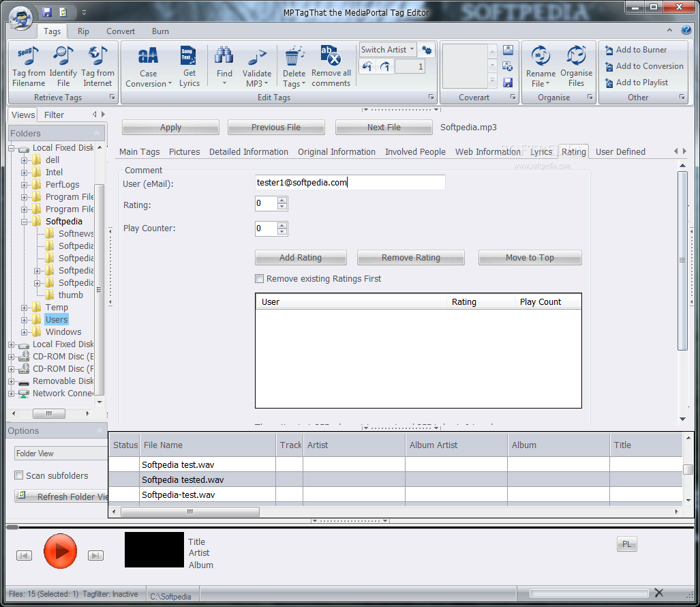700x607 pixels.
Task: Click the remove cover art icon
Action: [x=508, y=66]
